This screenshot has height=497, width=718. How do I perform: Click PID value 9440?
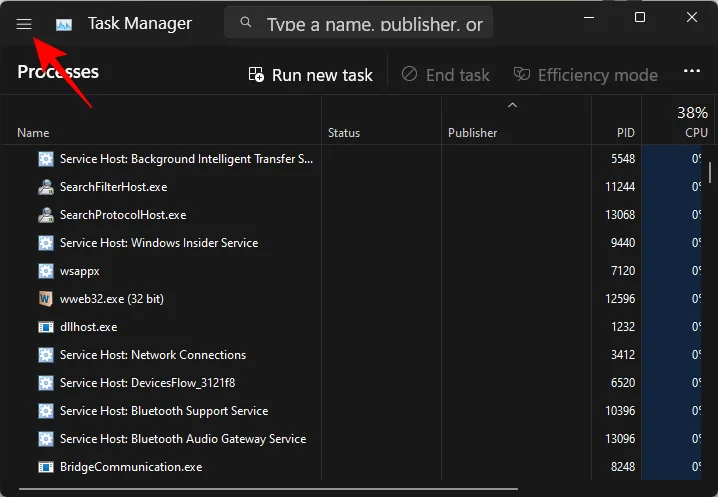pos(623,243)
